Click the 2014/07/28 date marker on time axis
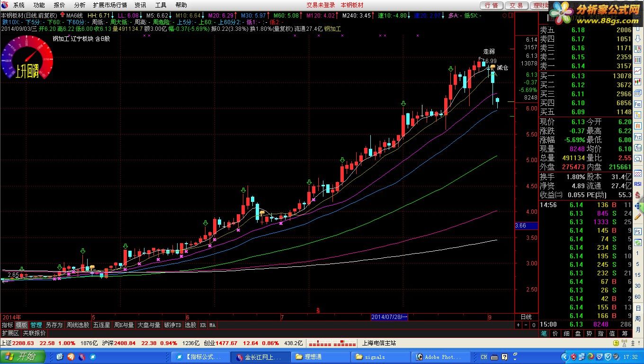The height and width of the screenshot is (364, 644). coord(389,317)
